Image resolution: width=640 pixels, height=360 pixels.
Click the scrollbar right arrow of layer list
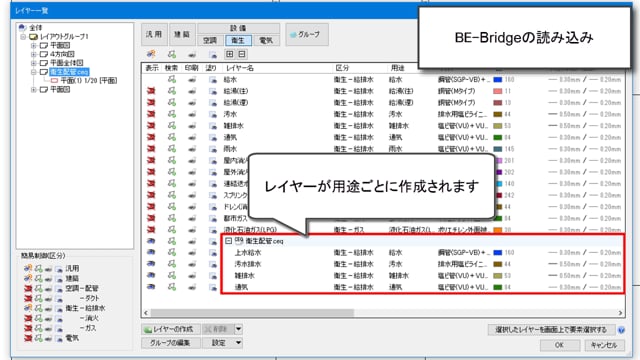pos(620,313)
